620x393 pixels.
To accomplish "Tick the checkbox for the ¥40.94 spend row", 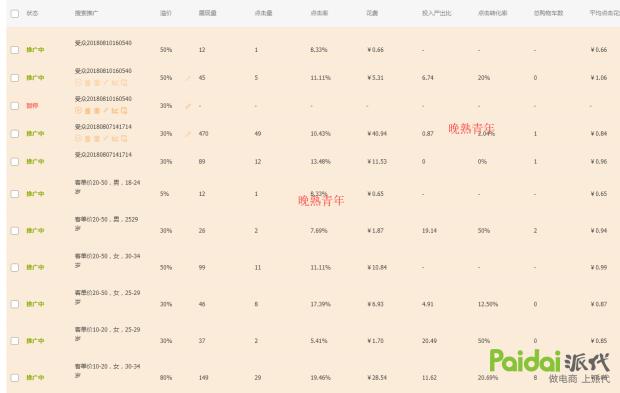I will pos(15,134).
